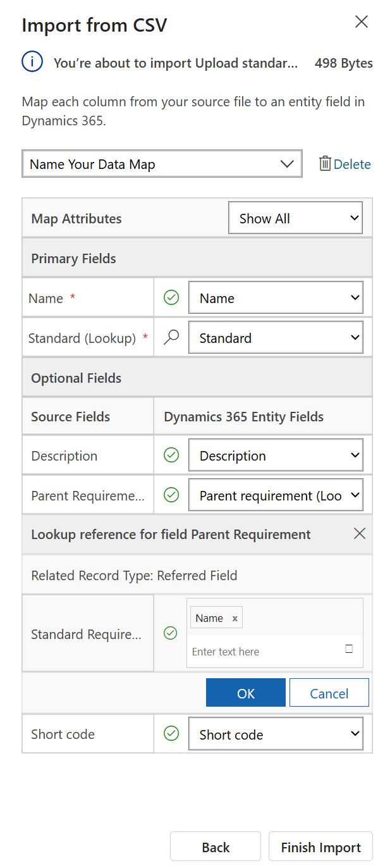Open the Standard entity field dropdown

coord(276,337)
